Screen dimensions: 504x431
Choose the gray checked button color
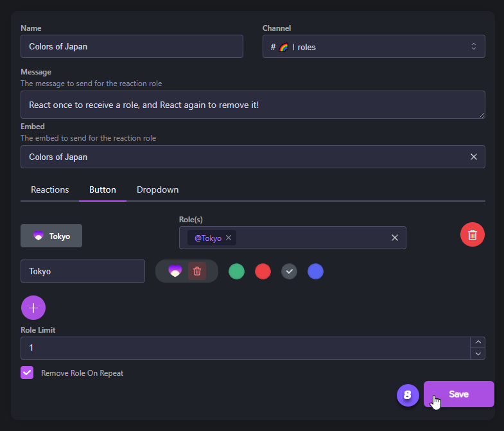point(290,271)
